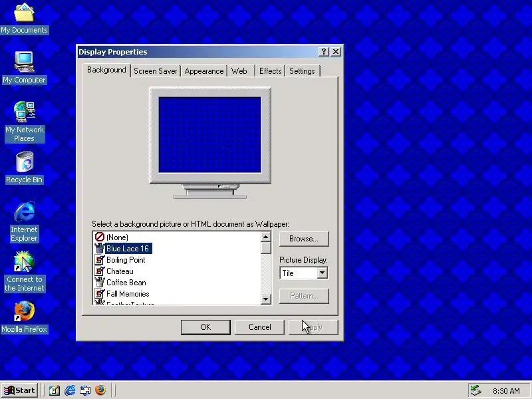Click the Cancel button
This screenshot has height=399, width=532.
(x=259, y=327)
